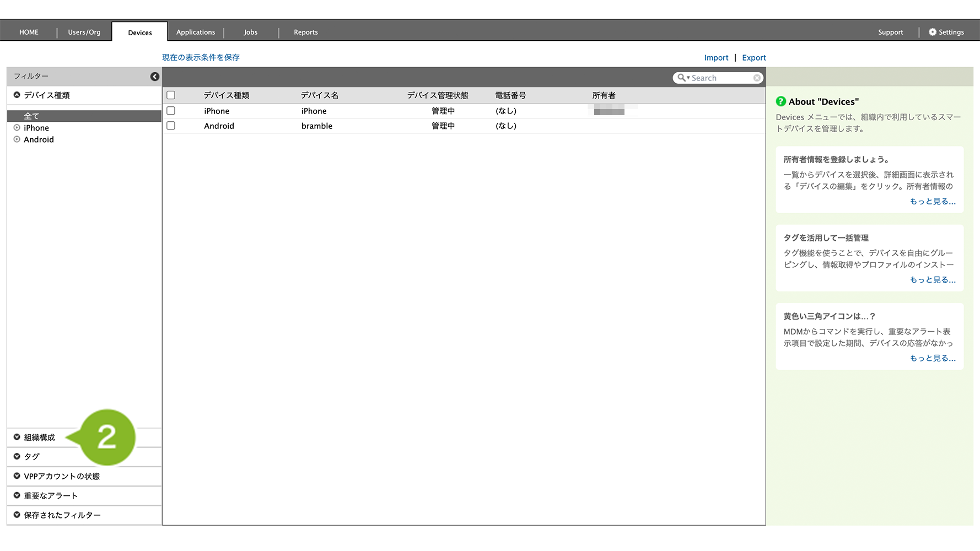Click into the Search field

coord(720,78)
